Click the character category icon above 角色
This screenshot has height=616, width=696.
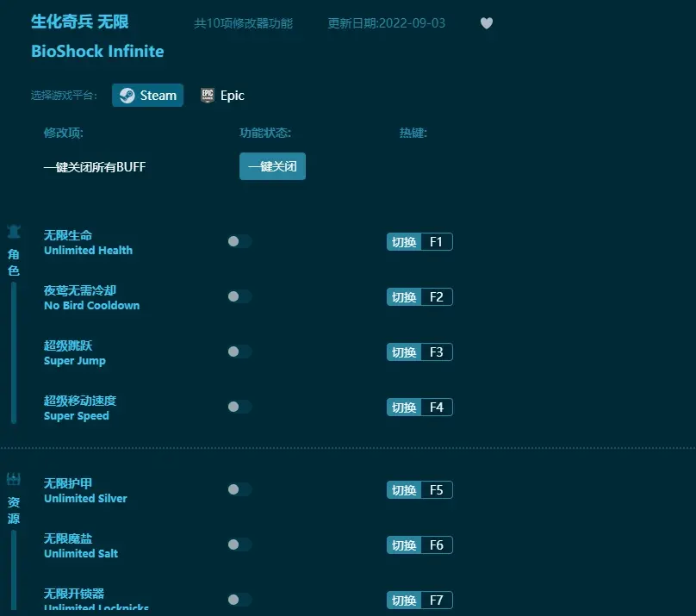click(x=14, y=232)
